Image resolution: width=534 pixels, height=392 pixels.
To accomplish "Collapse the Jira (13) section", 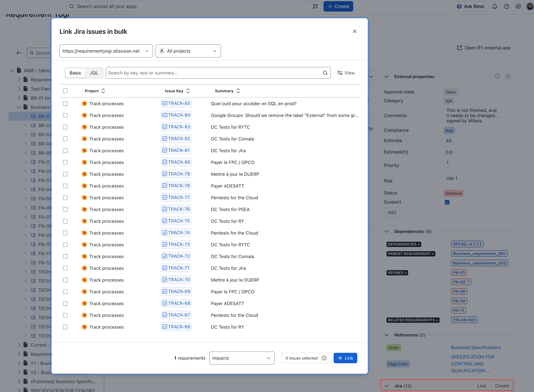I will 386,386.
